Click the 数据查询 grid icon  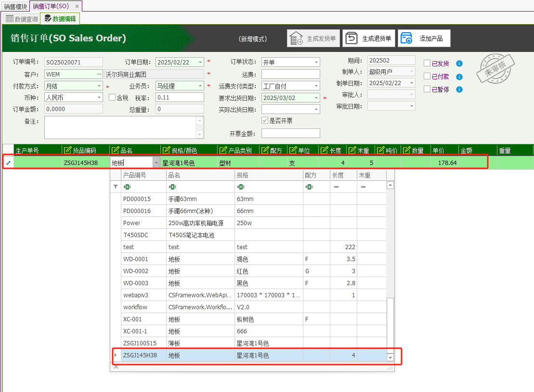(10, 19)
